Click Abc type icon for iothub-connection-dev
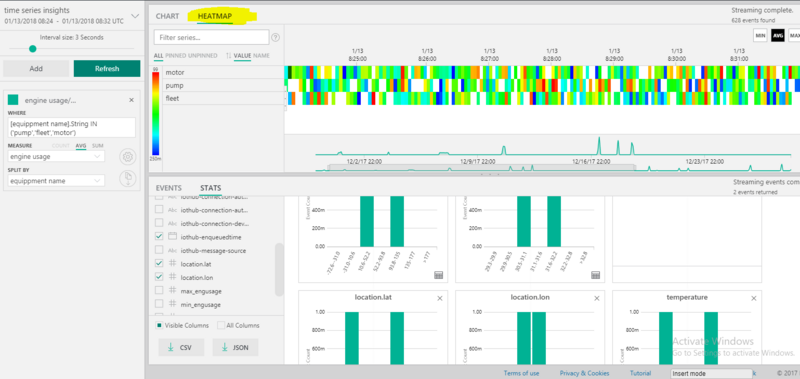The height and width of the screenshot is (379, 800). pyautogui.click(x=172, y=223)
